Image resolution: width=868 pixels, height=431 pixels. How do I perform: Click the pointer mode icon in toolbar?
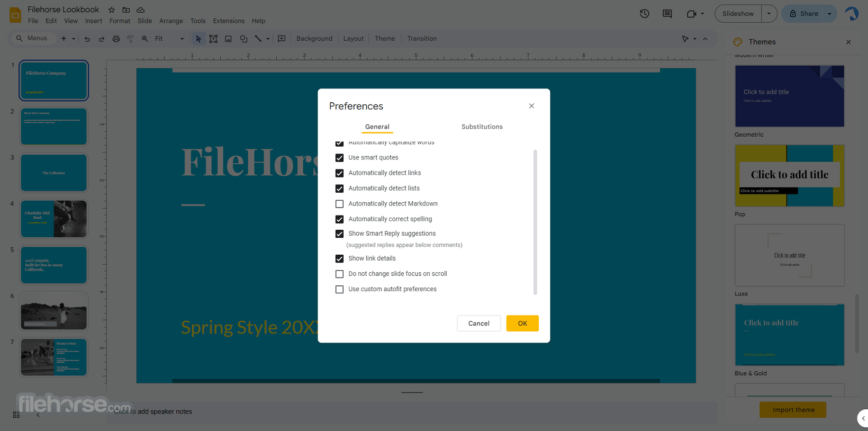tap(685, 39)
